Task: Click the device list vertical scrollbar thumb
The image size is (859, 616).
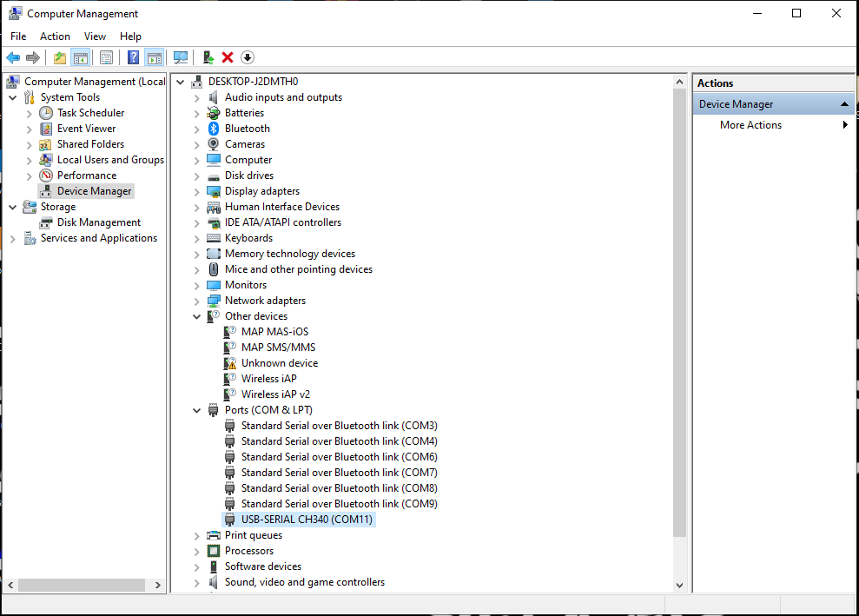Action: point(679,313)
